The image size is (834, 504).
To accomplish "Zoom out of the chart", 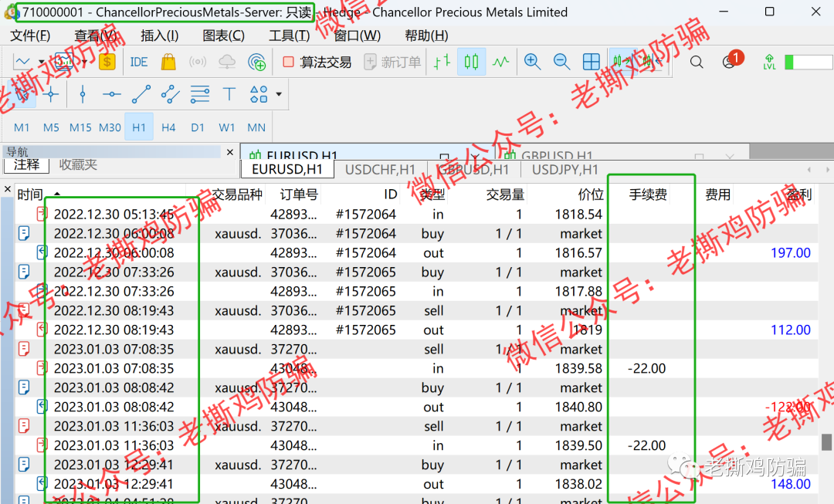I will point(561,63).
